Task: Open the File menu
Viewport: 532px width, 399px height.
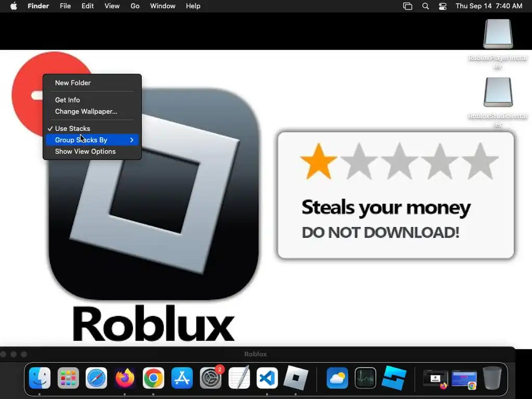Action: 65,6
